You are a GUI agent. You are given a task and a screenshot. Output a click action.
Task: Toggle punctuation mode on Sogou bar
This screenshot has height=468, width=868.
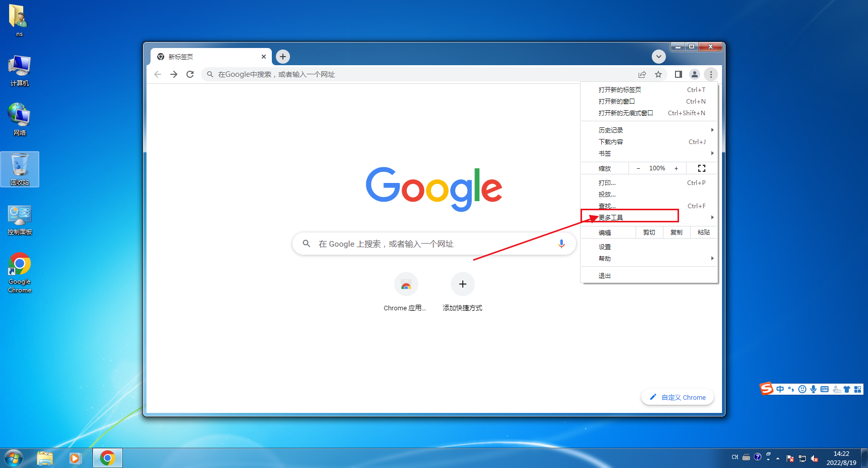(x=791, y=389)
